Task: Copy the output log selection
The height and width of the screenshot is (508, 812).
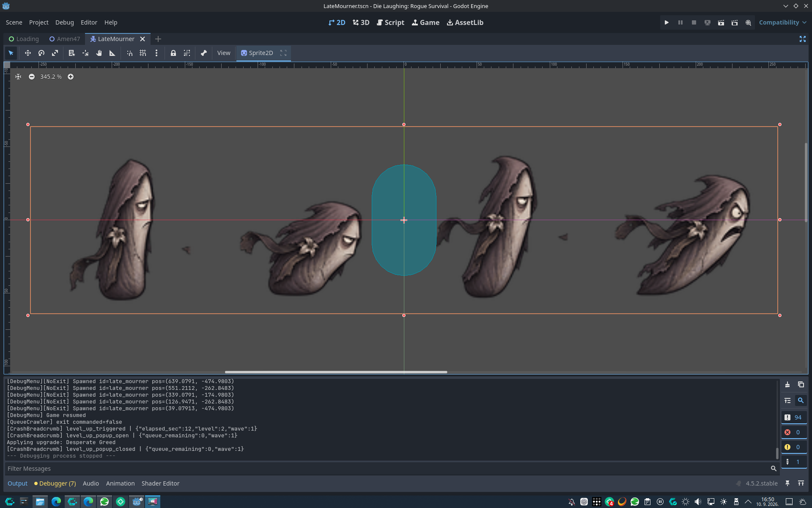Action: [x=801, y=384]
